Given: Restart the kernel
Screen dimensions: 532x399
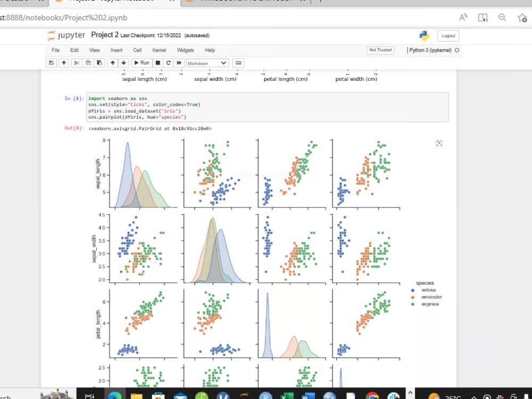Looking at the screenshot, I should click(x=168, y=63).
